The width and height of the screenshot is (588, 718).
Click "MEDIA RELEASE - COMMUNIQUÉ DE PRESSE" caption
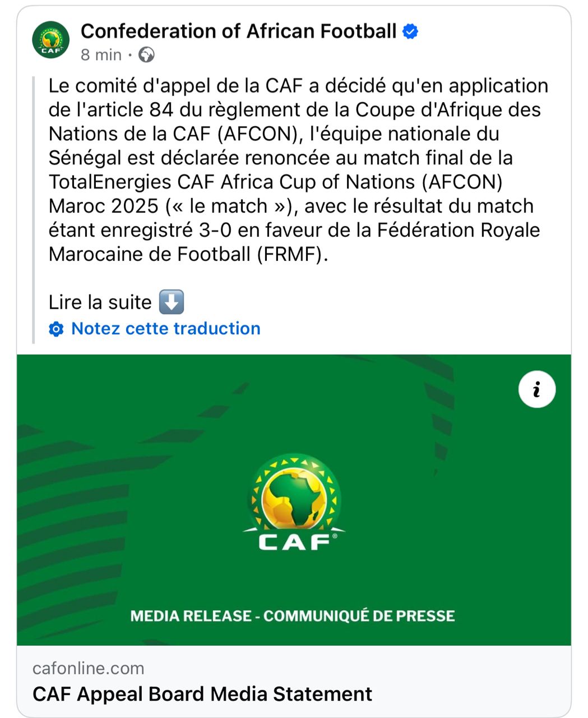point(292,616)
